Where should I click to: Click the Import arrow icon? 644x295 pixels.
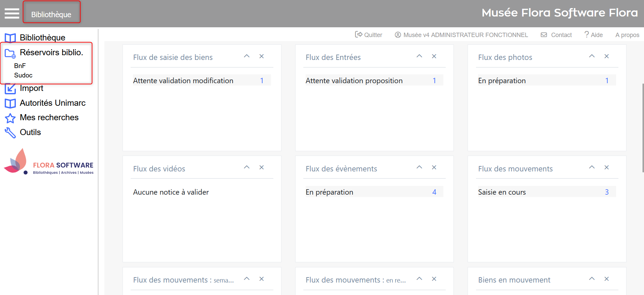10,89
